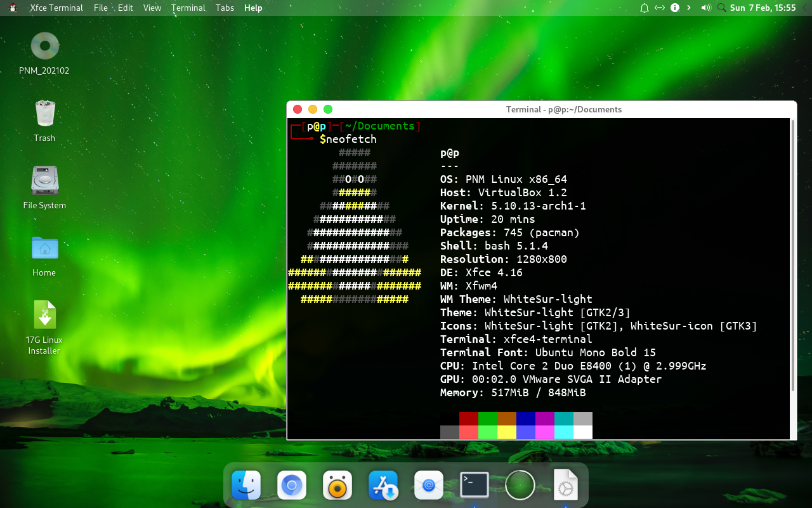This screenshot has height=508, width=812.
Task: Click the 'p@p' heading above the dashes
Action: 450,152
